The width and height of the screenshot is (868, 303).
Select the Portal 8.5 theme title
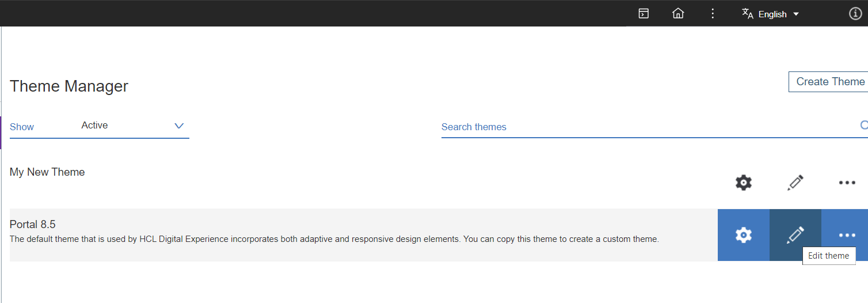(x=33, y=225)
